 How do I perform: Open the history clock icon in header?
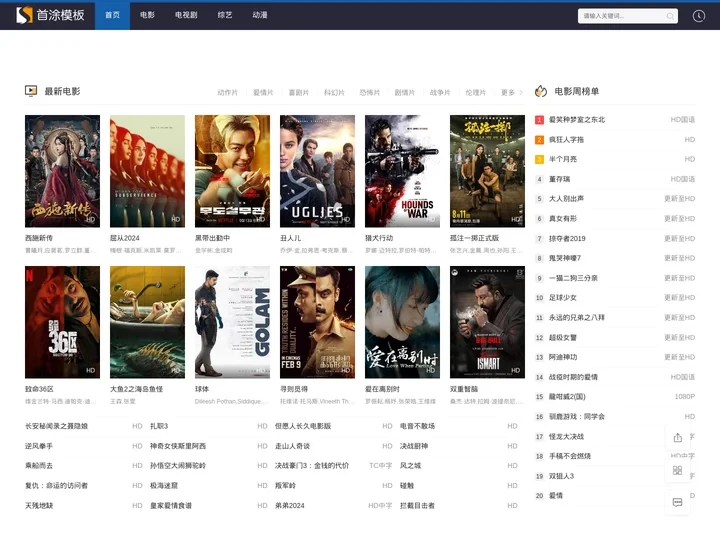698,16
